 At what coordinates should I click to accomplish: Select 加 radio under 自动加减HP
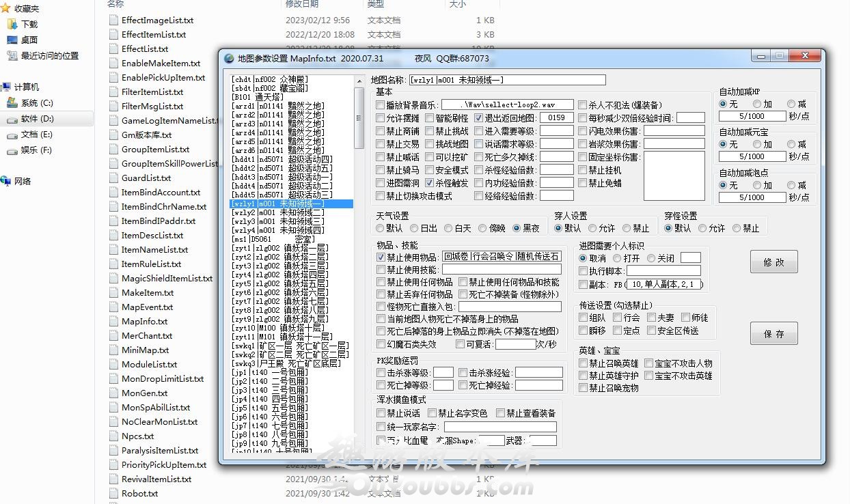[757, 104]
